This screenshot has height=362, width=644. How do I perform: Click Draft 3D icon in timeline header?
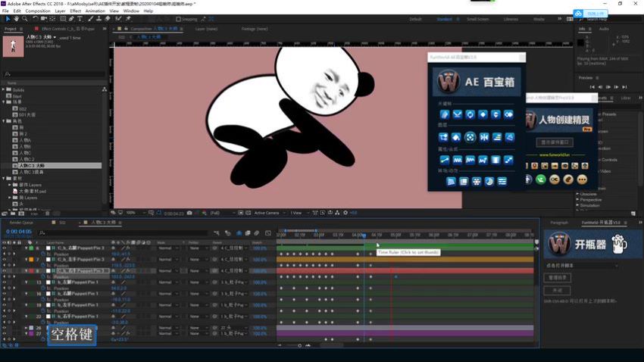228,233
